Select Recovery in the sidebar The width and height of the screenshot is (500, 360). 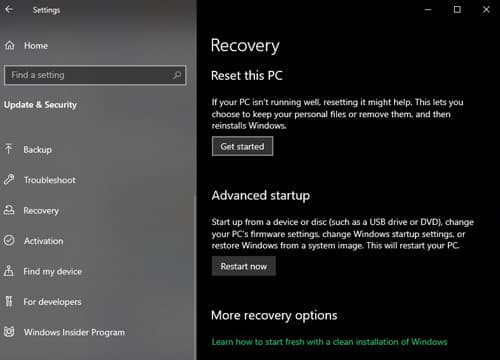tap(41, 211)
